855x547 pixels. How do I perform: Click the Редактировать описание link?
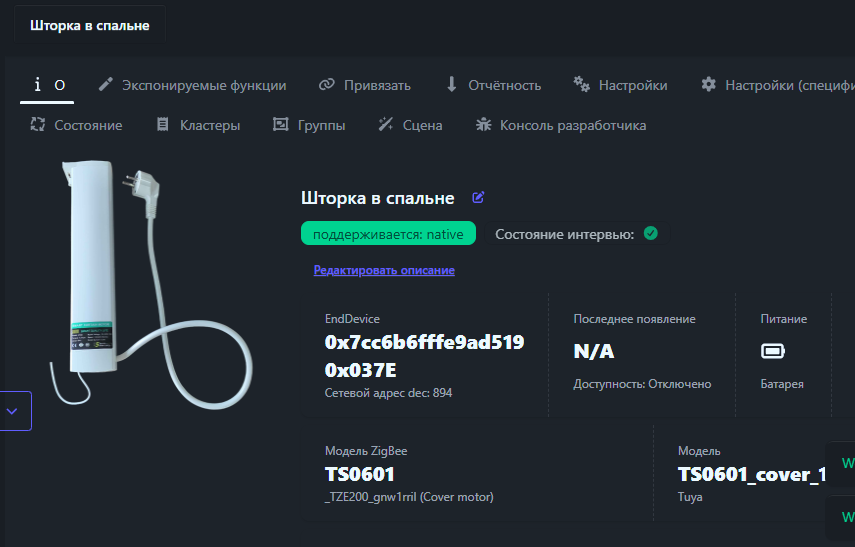pos(384,271)
